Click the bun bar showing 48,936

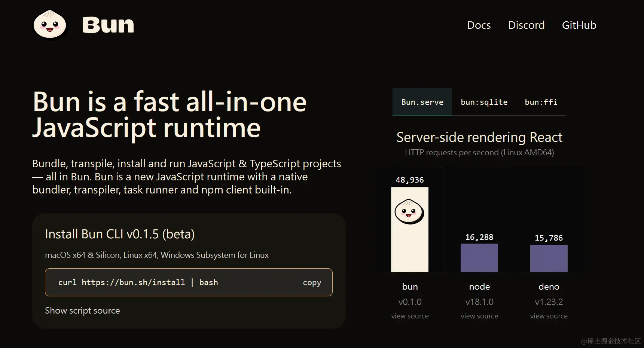pos(410,229)
